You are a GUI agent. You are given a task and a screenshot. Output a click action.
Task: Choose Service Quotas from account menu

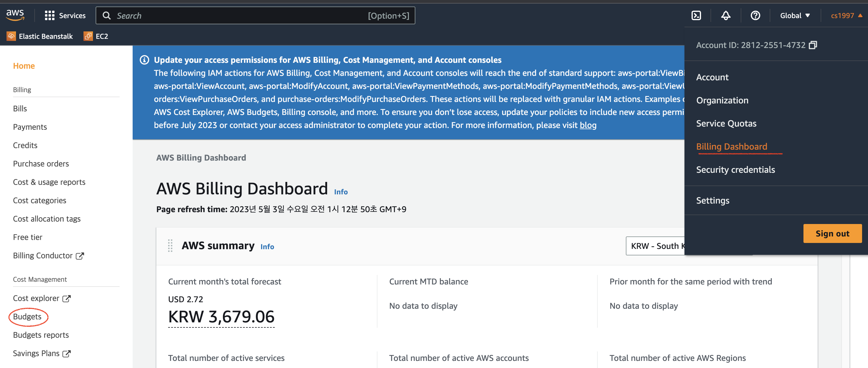pyautogui.click(x=726, y=124)
